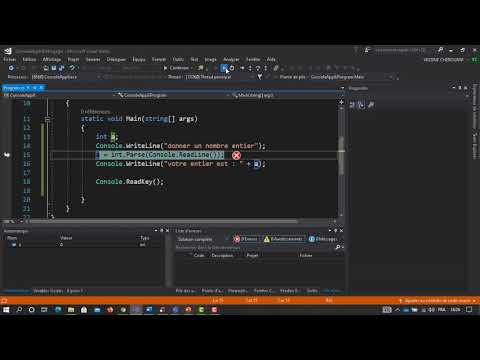Toggle the 0 Messages filter

322,239
